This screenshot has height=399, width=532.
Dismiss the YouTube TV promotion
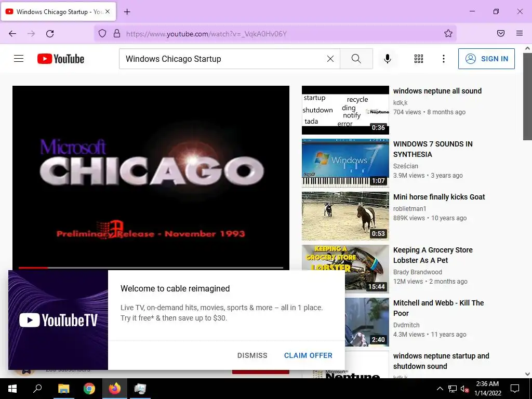tap(252, 355)
